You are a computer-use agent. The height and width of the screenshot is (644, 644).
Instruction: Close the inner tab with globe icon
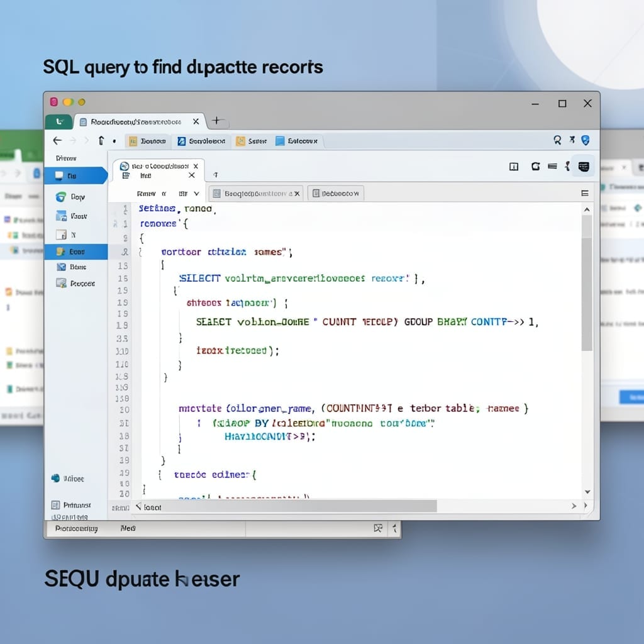click(196, 166)
